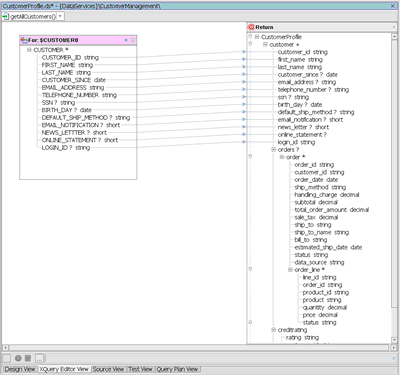Image resolution: width=400 pixels, height=375 pixels.
Task: Select handling_charge decimal element
Action: pos(327,195)
